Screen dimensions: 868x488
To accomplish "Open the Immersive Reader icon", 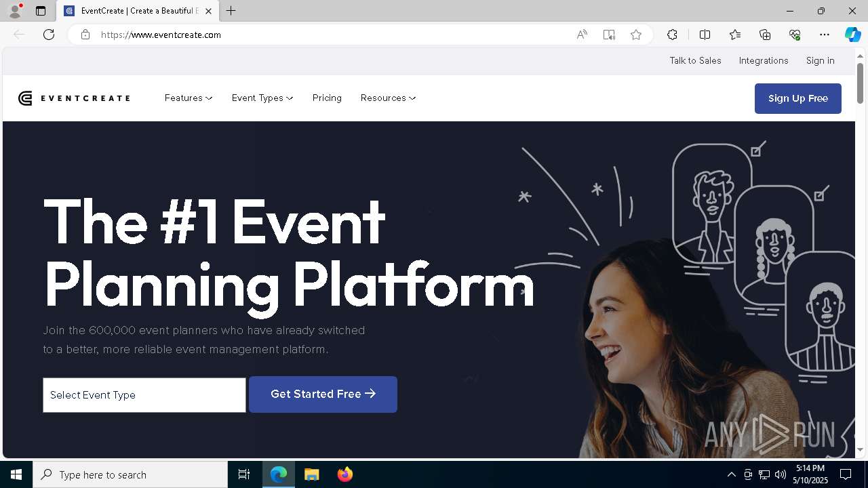I will coord(609,35).
